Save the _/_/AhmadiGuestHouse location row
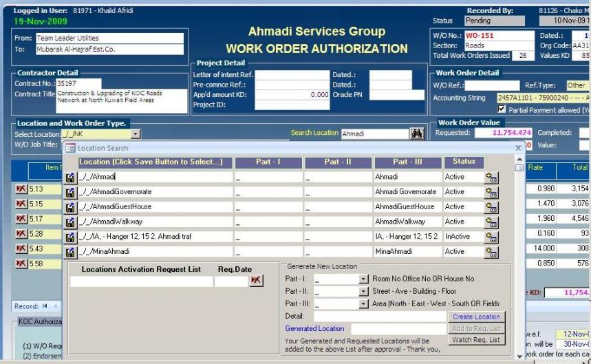This screenshot has width=591, height=364. point(70,207)
